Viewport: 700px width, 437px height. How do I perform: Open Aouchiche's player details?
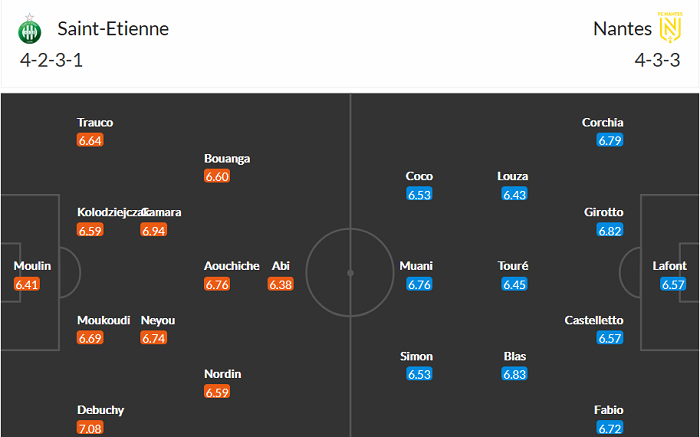(x=231, y=266)
